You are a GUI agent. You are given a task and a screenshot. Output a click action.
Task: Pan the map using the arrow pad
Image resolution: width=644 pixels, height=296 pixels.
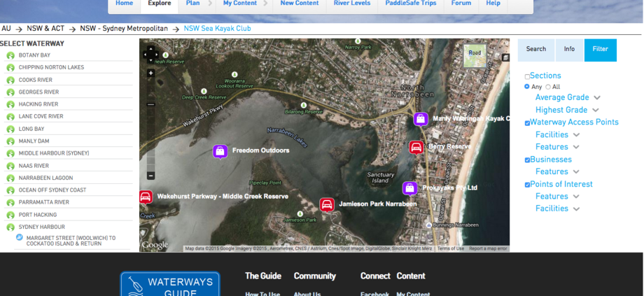pos(150,54)
